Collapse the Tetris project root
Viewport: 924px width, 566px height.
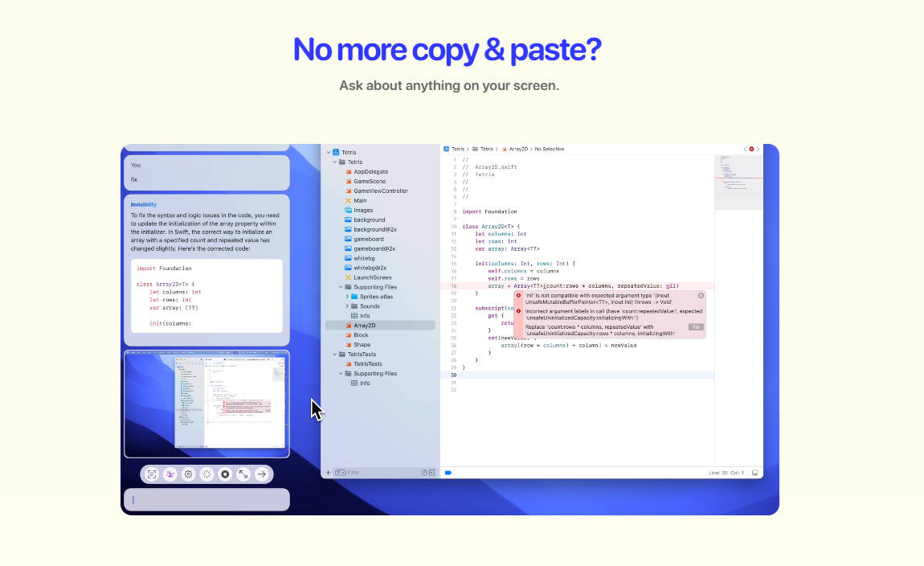coord(329,152)
